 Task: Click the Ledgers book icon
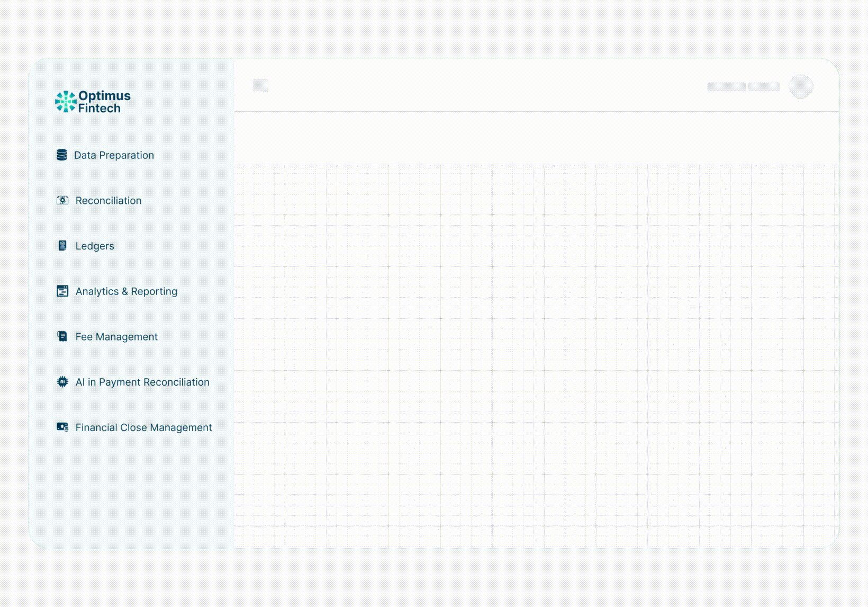coord(62,245)
